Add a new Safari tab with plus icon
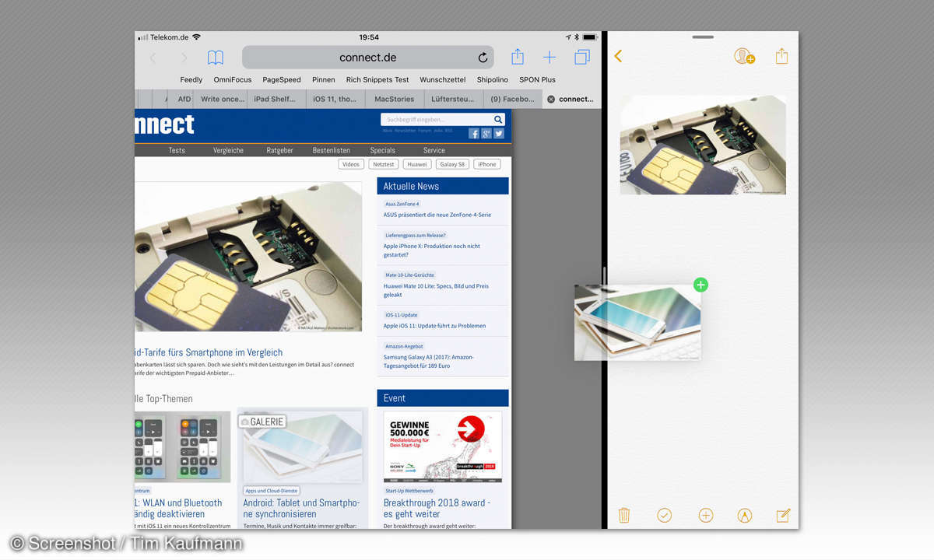This screenshot has height=560, width=934. click(x=550, y=57)
